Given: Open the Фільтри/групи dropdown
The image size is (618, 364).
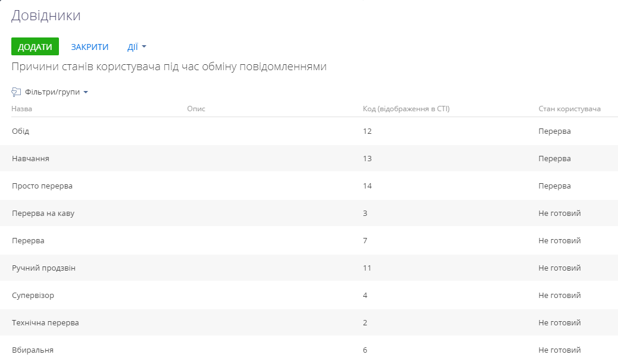Looking at the screenshot, I should pos(56,92).
